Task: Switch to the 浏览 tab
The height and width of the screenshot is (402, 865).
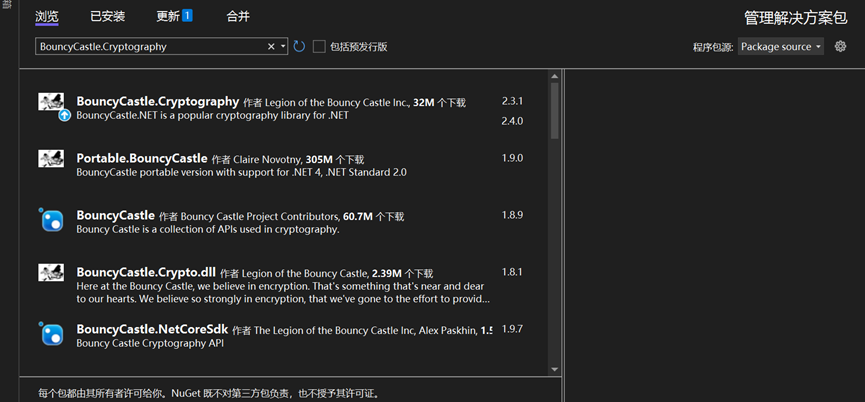Action: pyautogui.click(x=47, y=17)
